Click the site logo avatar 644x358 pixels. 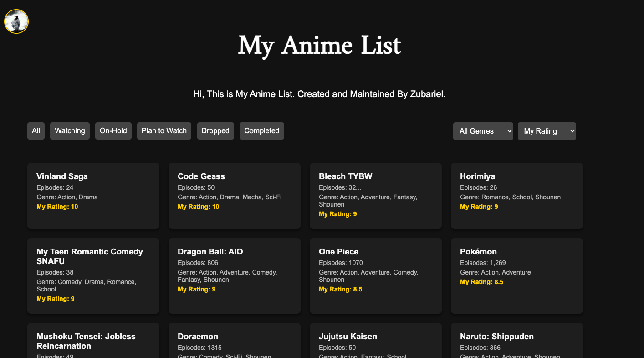click(16, 21)
